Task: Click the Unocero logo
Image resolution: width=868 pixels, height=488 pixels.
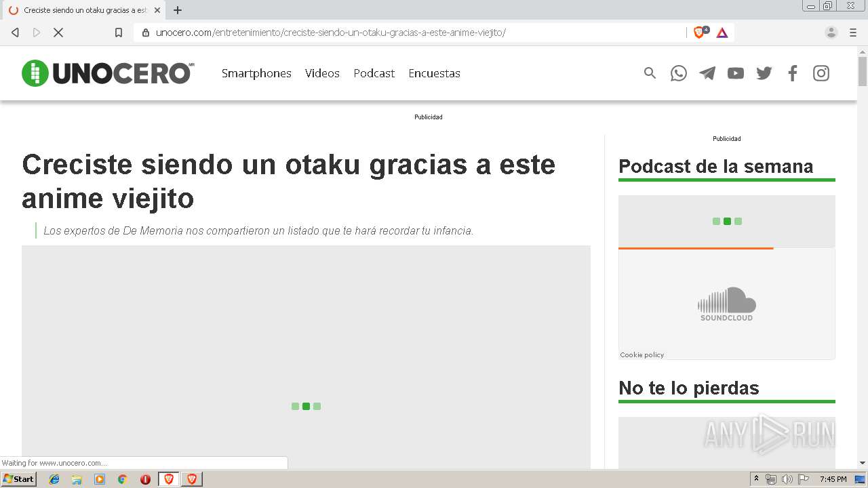Action: [x=108, y=73]
